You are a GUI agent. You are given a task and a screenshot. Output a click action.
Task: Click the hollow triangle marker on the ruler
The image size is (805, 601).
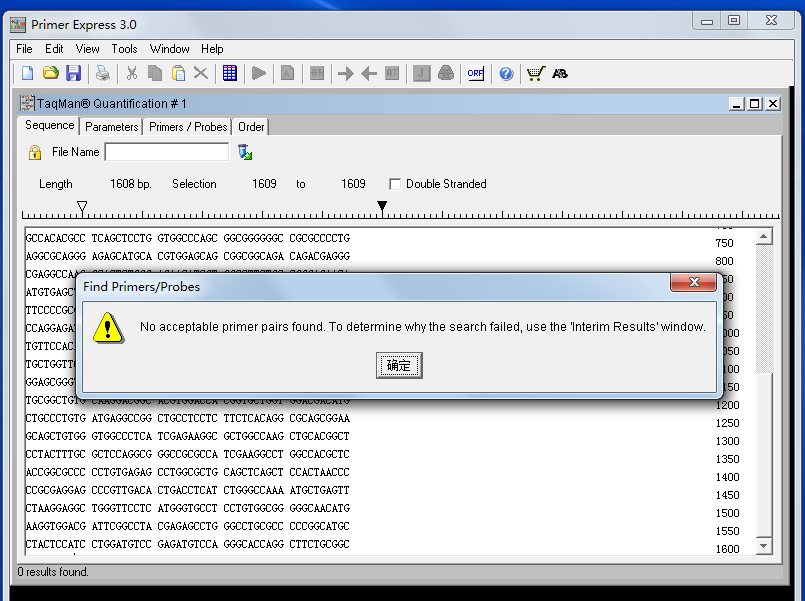pyautogui.click(x=82, y=206)
